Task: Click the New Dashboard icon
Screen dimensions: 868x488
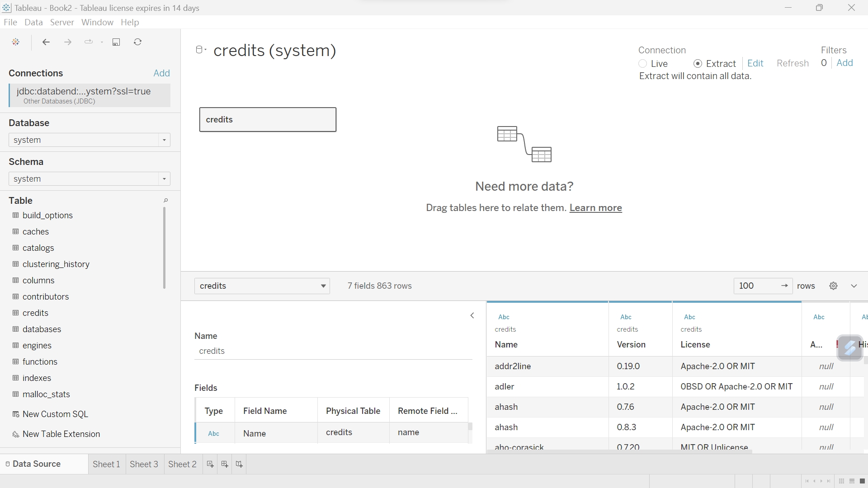Action: point(225,464)
